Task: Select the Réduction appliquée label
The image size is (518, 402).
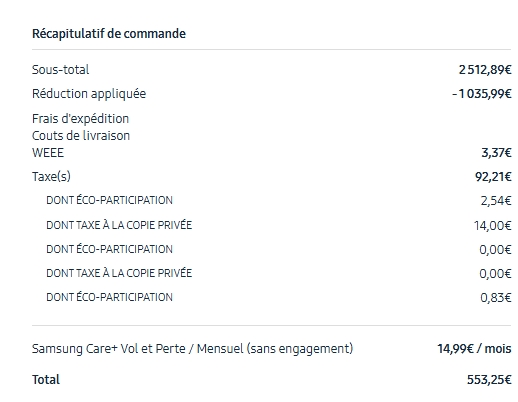Action: click(x=89, y=94)
